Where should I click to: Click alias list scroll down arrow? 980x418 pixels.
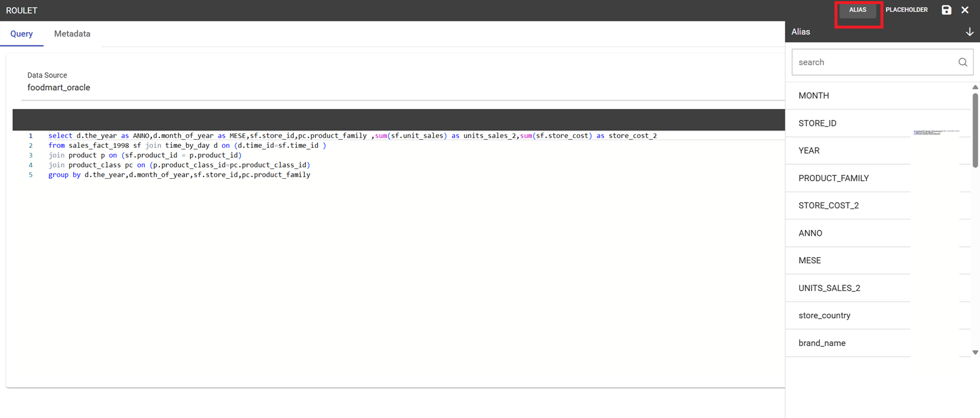click(x=975, y=352)
